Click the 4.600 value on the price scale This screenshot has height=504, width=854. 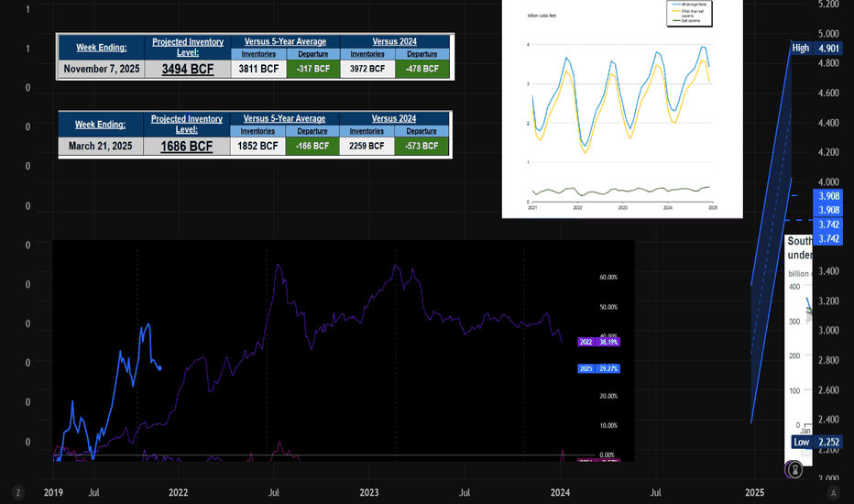click(828, 93)
